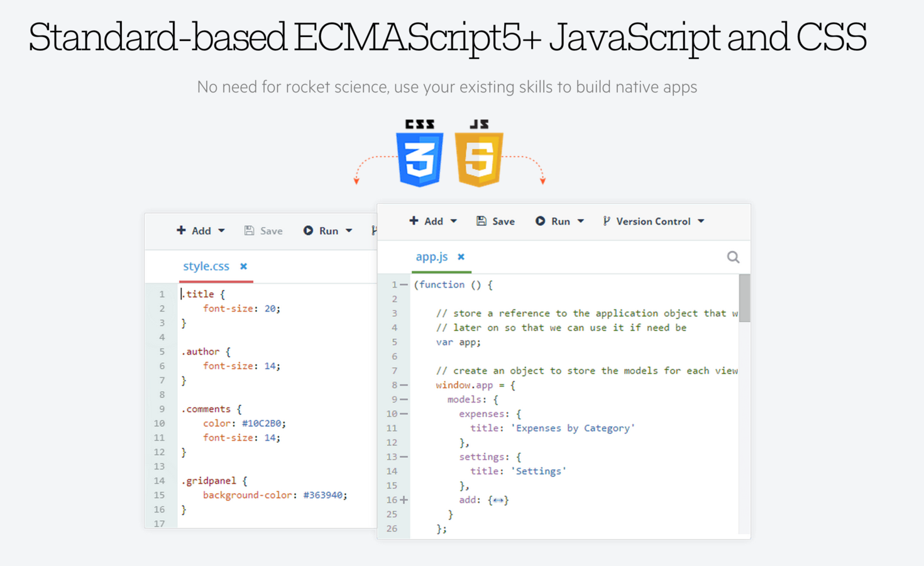
Task: Open the Add dropdown arrow in style.css window
Action: (221, 231)
